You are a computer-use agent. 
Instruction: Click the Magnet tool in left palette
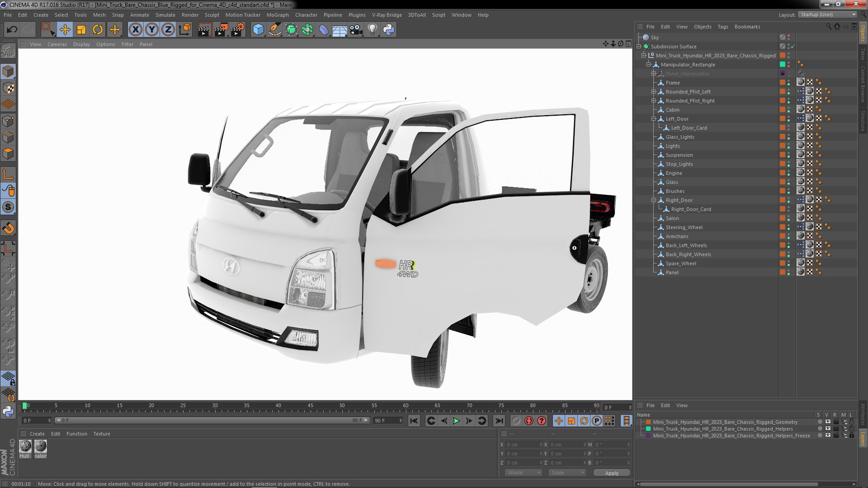click(x=8, y=228)
